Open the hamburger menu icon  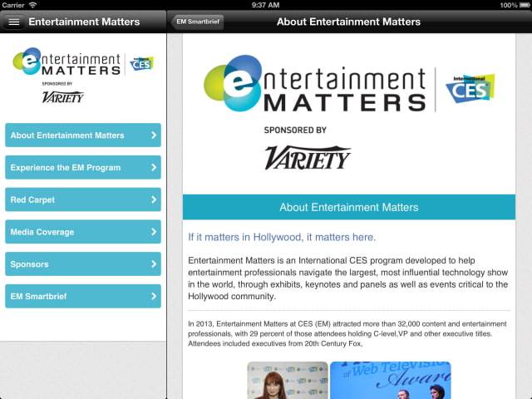14,22
